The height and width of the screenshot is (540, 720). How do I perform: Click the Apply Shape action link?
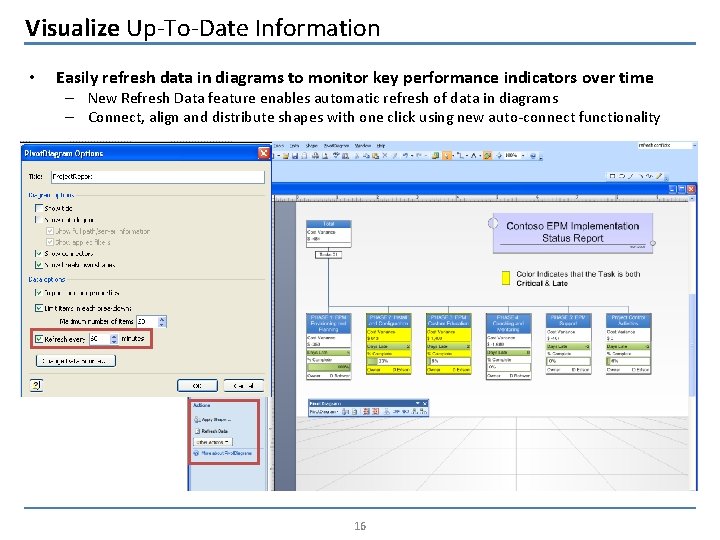216,419
